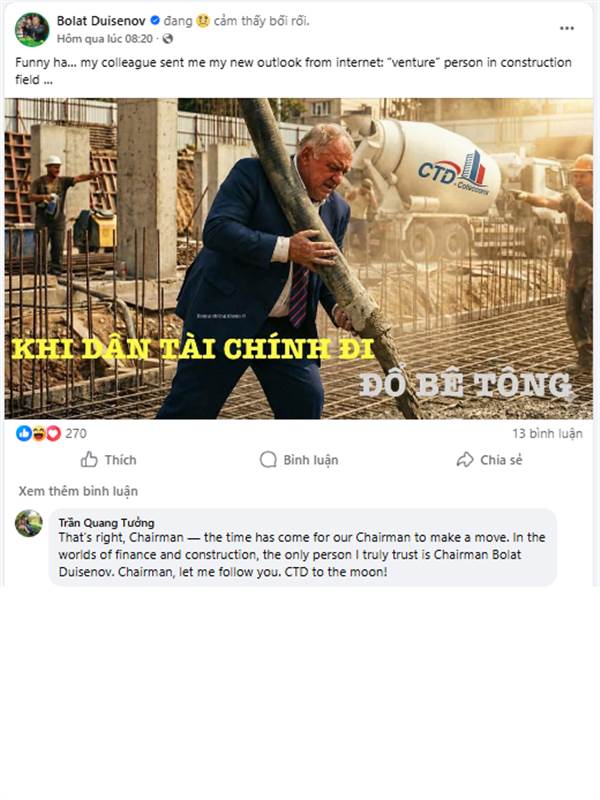Click the Chia sẻ share arrow icon
600x800 pixels.
[x=465, y=460]
